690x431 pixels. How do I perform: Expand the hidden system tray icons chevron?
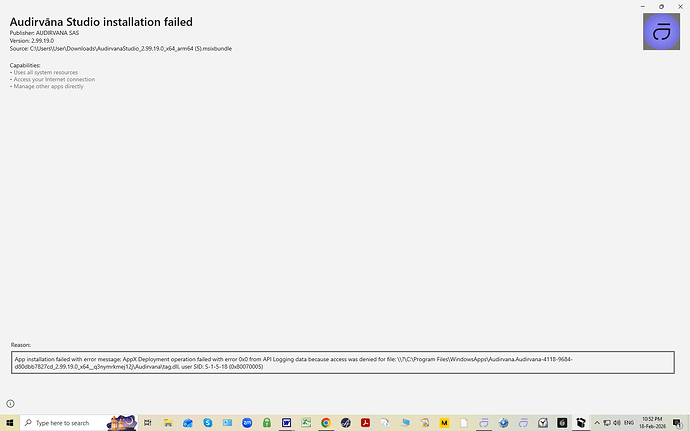[x=597, y=423]
